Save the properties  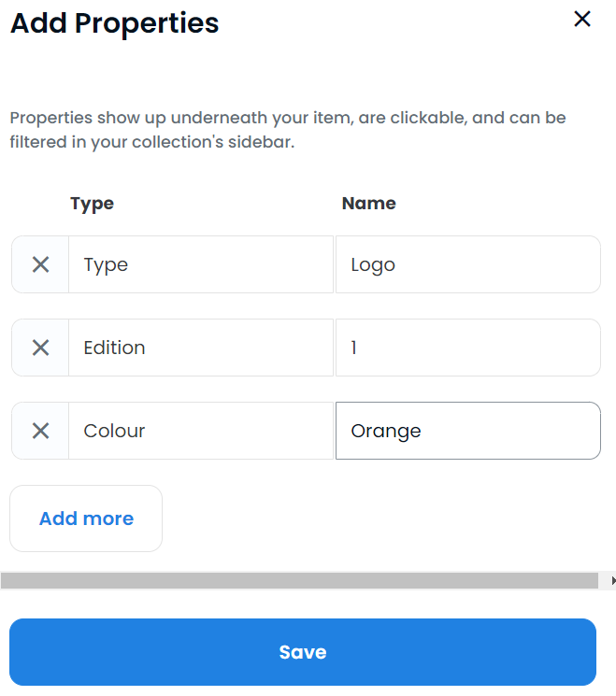click(303, 652)
